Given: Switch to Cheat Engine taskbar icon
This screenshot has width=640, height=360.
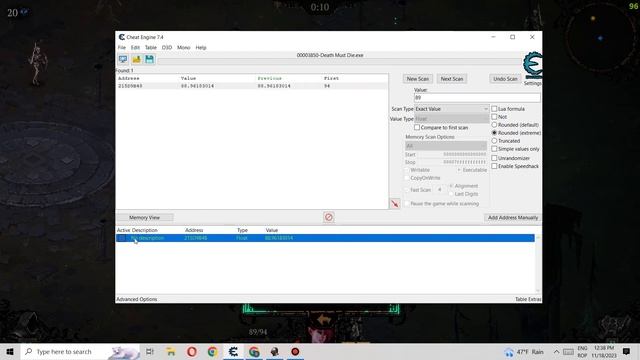Looking at the screenshot, I should pyautogui.click(x=233, y=351).
